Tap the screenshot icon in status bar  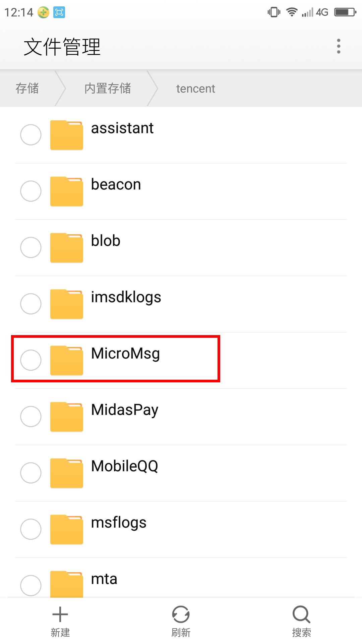[59, 12]
